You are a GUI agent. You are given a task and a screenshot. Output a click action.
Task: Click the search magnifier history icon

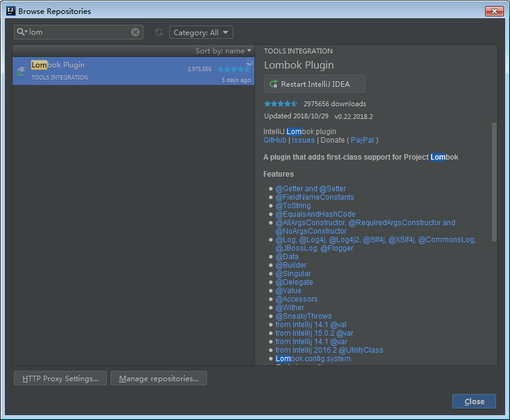coord(22,32)
